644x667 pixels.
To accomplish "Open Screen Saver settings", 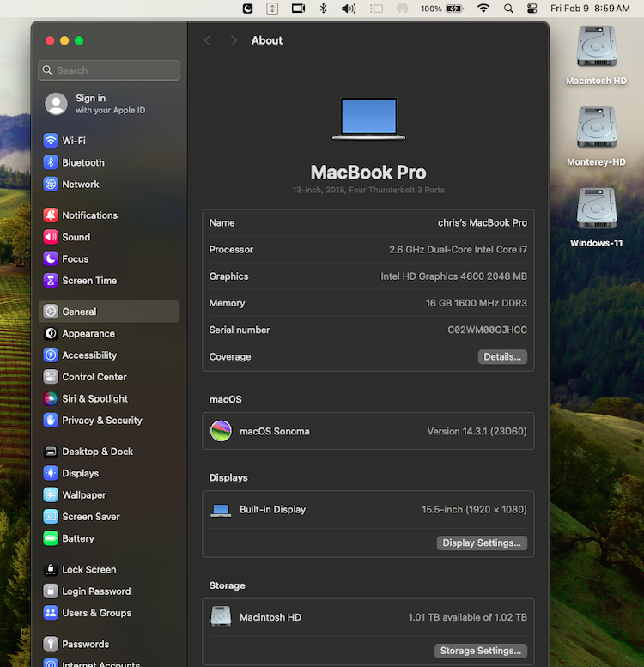I will 109,517.
